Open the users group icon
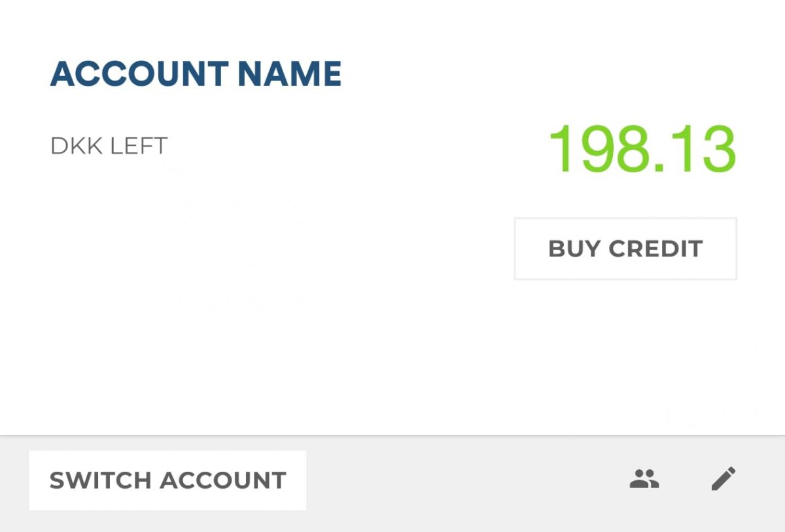 pos(644,480)
